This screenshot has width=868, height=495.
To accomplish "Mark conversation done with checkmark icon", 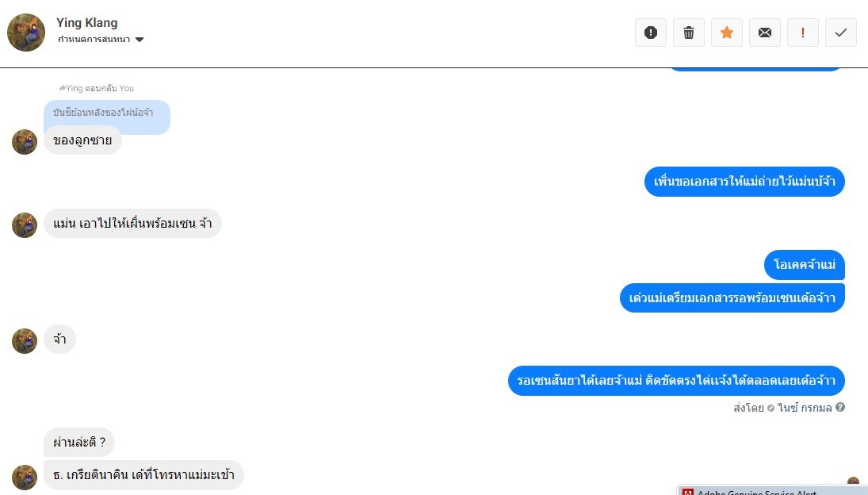I will (841, 33).
